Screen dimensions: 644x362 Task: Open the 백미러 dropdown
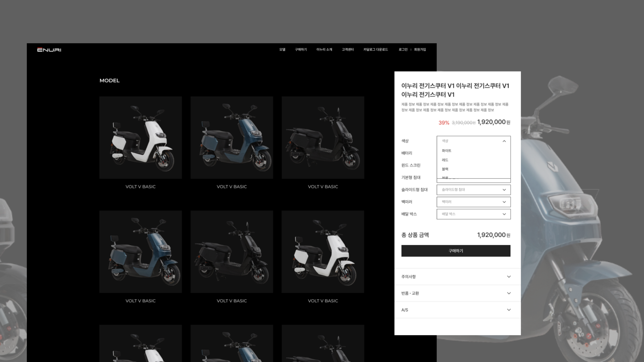coord(473,202)
